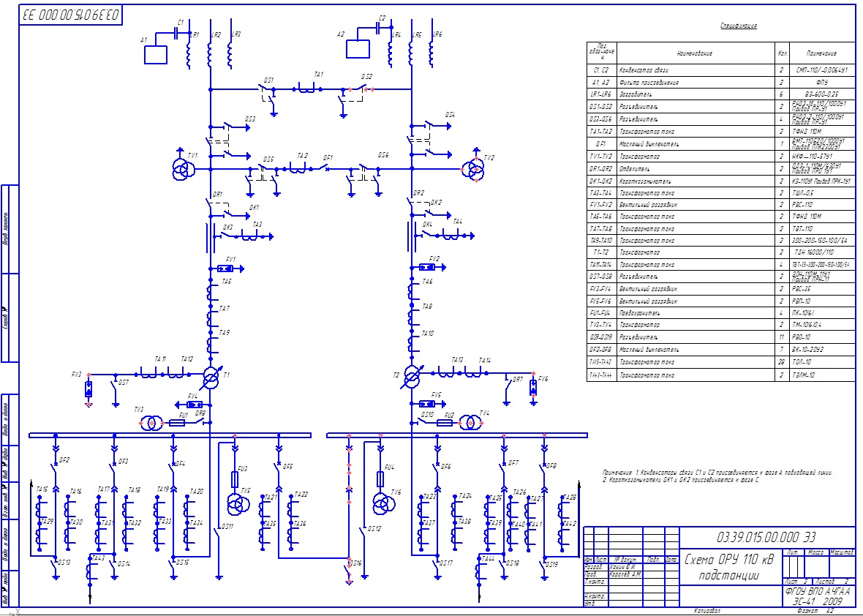
Task: Select the FV2 surge arrester symbol
Action: pos(427,267)
